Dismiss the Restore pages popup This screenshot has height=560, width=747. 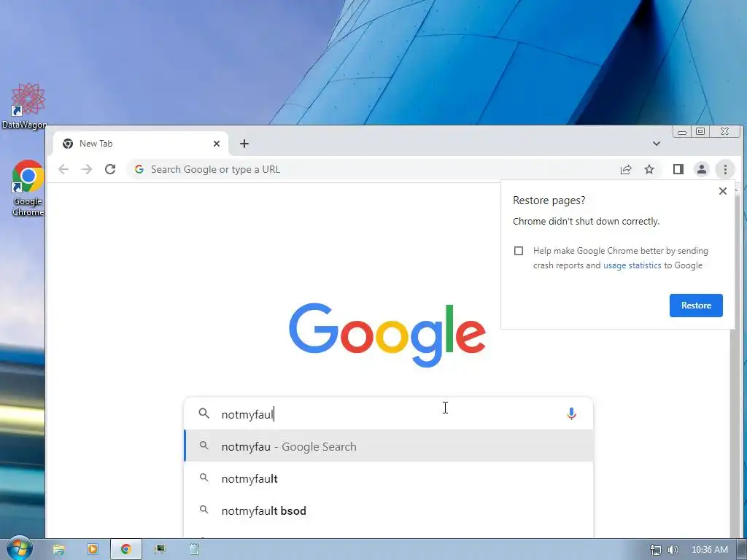(723, 191)
